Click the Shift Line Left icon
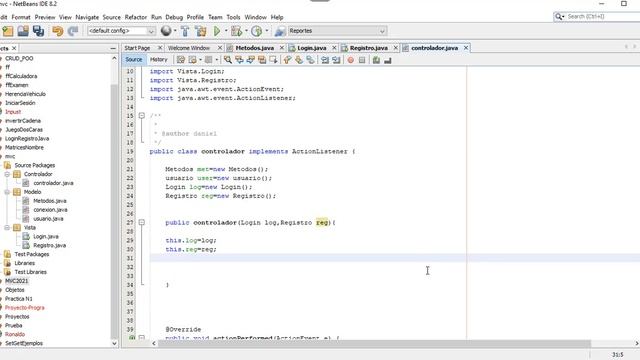The image size is (640, 360). point(325,60)
